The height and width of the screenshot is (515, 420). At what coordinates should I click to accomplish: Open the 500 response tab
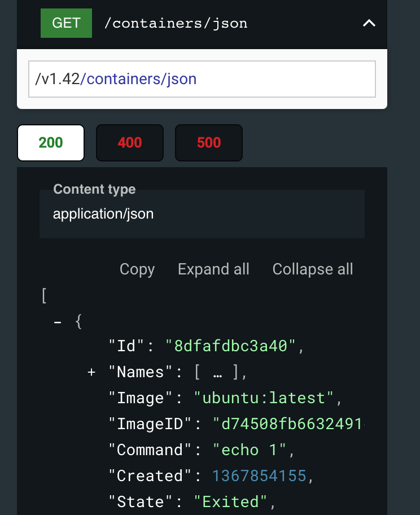[209, 142]
